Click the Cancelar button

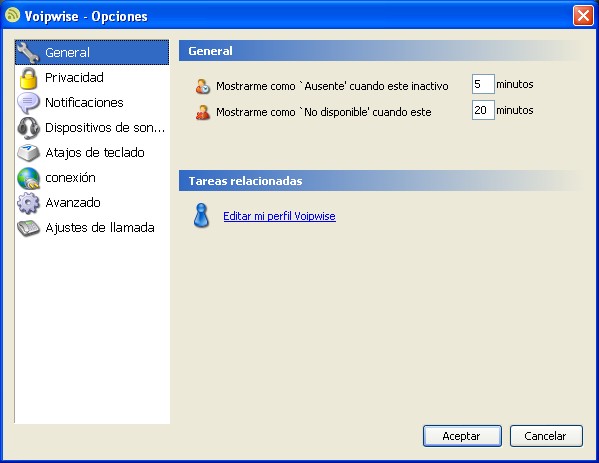pyautogui.click(x=546, y=436)
